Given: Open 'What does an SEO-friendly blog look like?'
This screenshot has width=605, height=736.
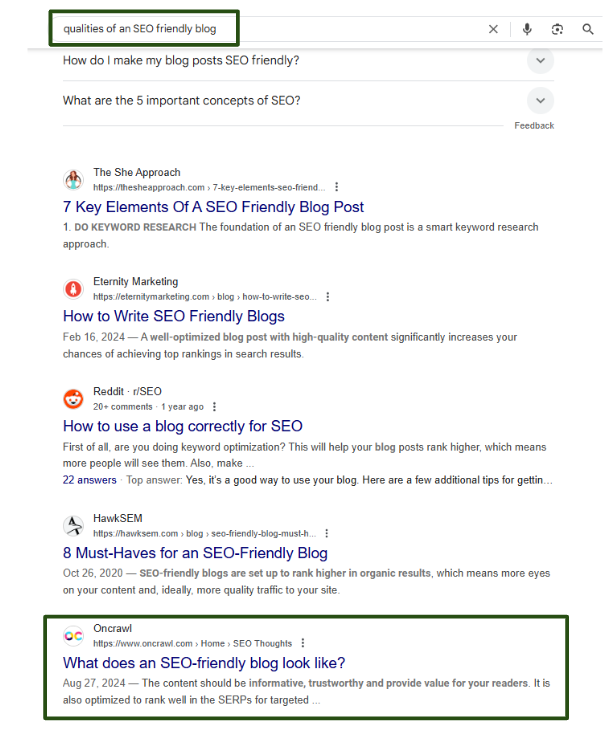Looking at the screenshot, I should 204,663.
